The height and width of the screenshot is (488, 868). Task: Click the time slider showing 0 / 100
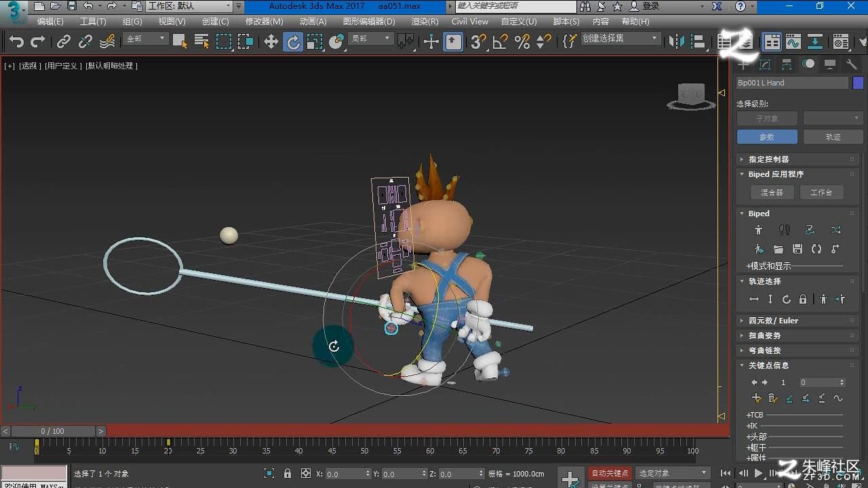pos(53,431)
